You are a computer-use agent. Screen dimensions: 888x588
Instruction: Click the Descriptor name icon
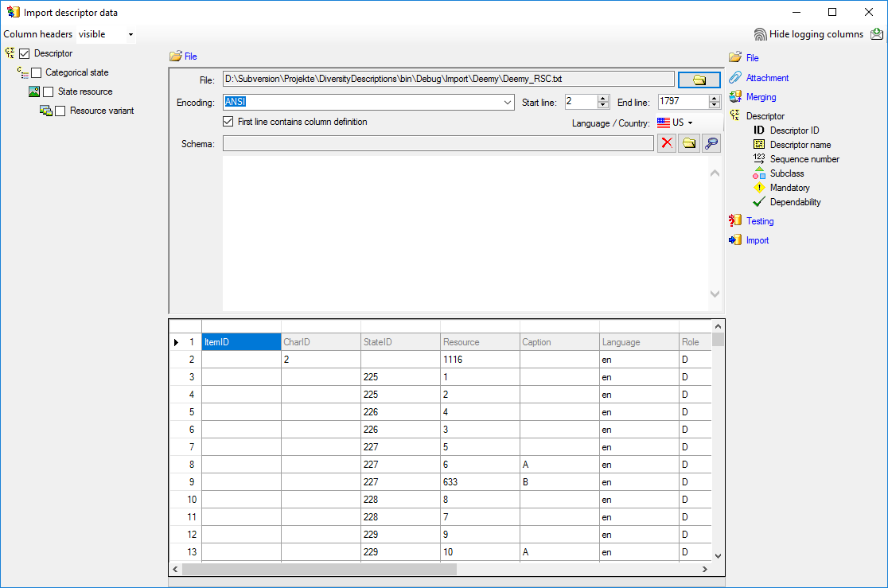759,145
